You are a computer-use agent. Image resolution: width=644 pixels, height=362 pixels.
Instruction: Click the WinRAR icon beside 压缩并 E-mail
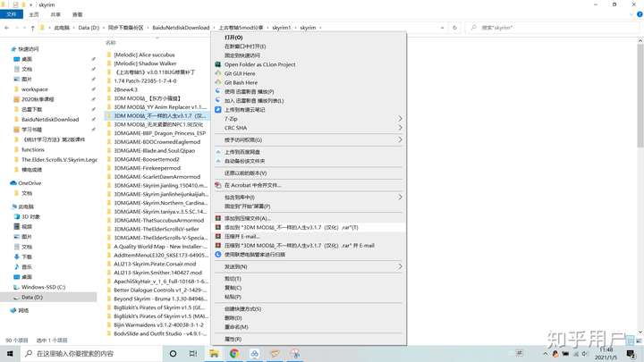(218, 236)
